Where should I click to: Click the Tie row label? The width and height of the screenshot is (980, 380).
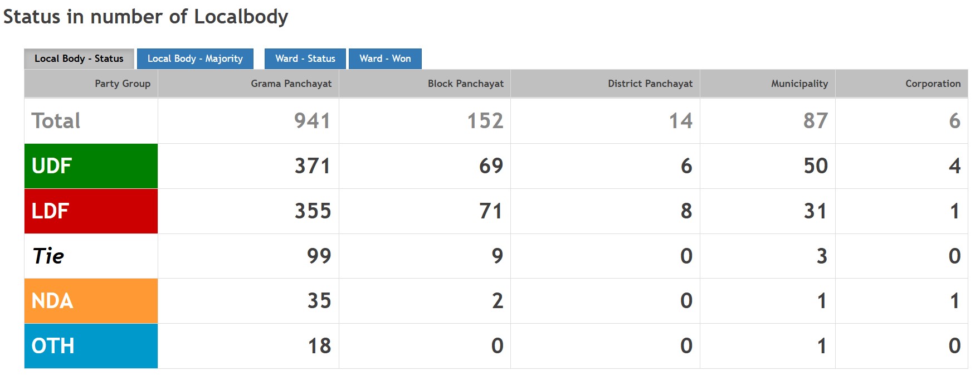(x=48, y=256)
